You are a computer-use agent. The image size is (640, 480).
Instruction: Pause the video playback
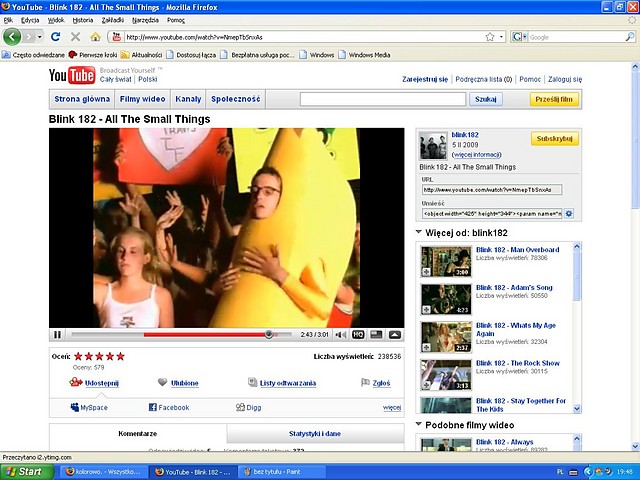57,335
